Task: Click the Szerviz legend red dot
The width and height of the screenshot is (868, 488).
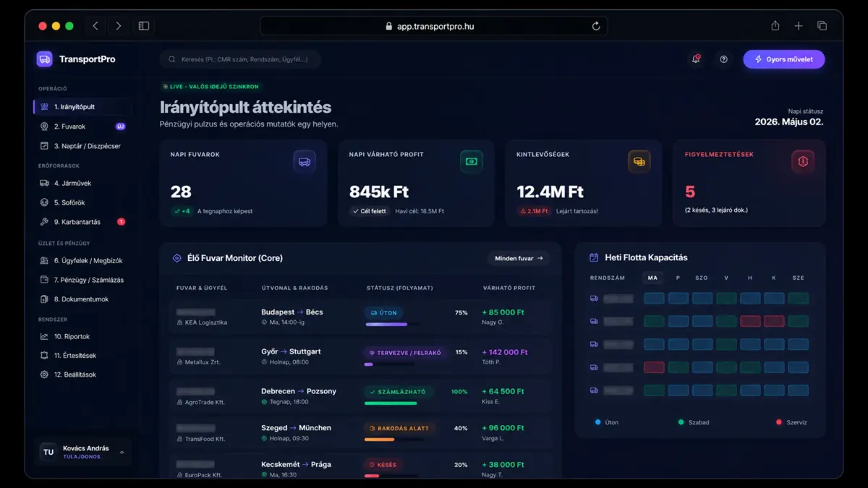Action: [x=779, y=422]
